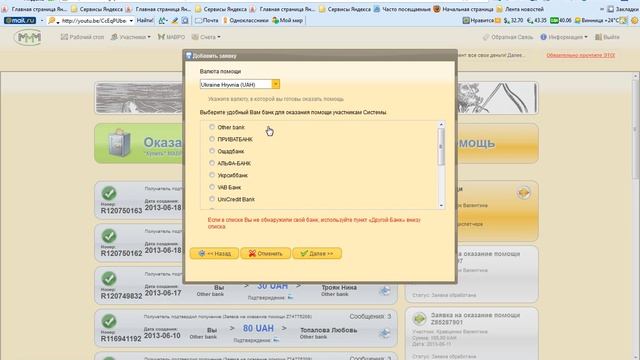This screenshot has width=640, height=360.
Task: Click the name Трояк Нина
Action: click(339, 287)
